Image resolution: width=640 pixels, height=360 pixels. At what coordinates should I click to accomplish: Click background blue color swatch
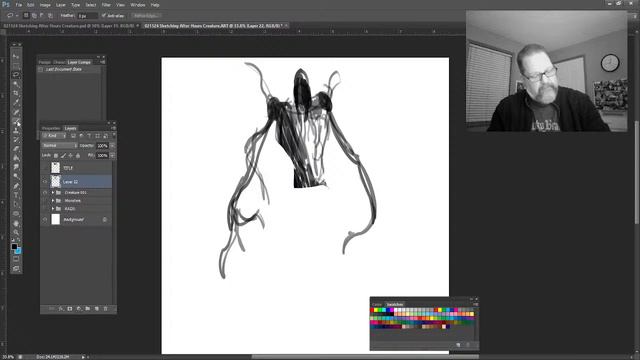[18, 251]
